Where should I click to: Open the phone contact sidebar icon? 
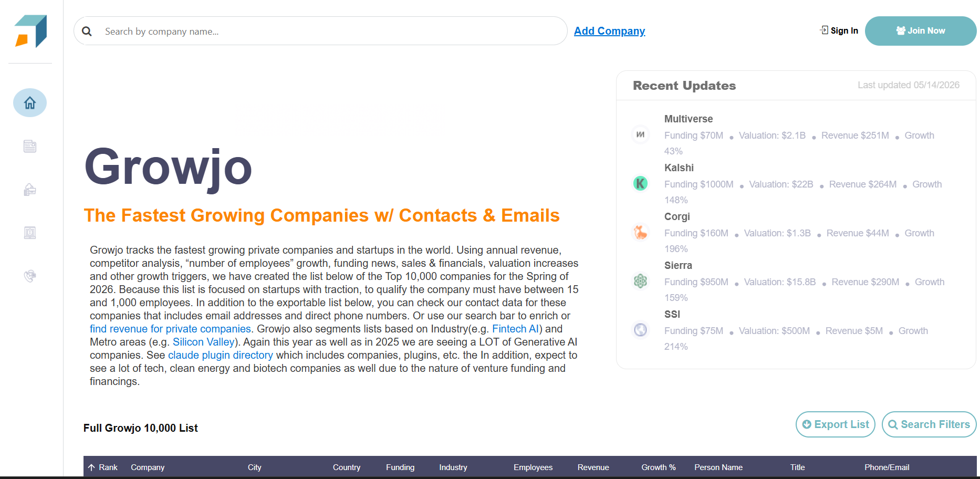[x=30, y=276]
